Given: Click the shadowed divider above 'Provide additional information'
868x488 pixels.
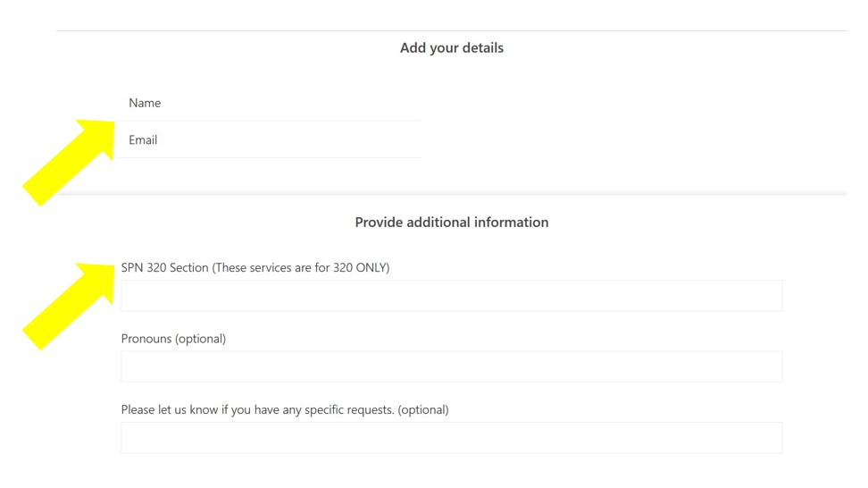Looking at the screenshot, I should point(452,194).
